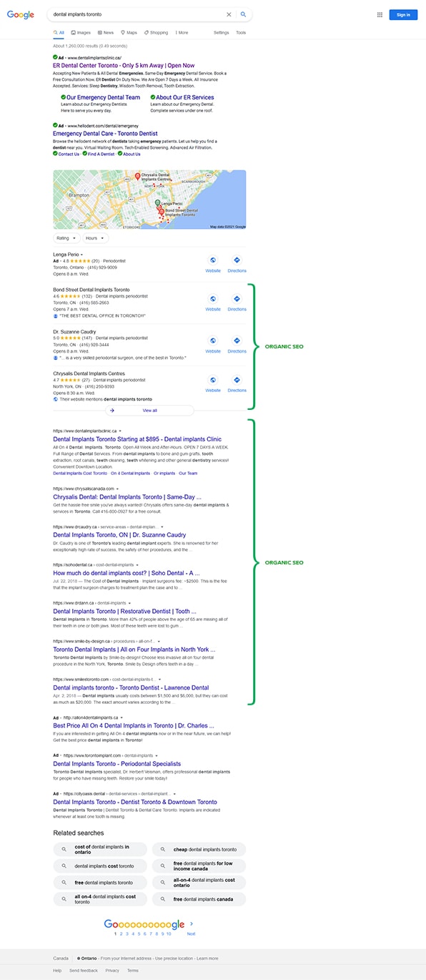
Task: Open Lenga Perio ad dropdown arrow
Action: point(81,255)
